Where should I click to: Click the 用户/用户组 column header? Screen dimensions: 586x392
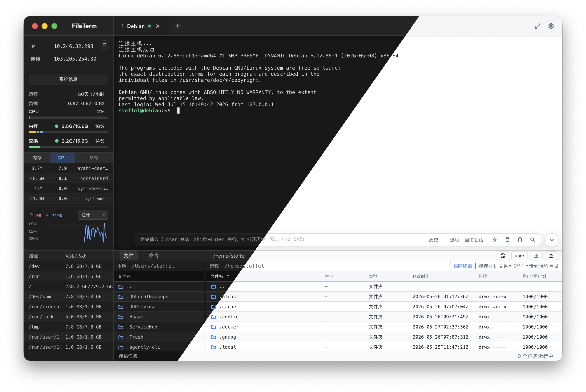coord(534,276)
